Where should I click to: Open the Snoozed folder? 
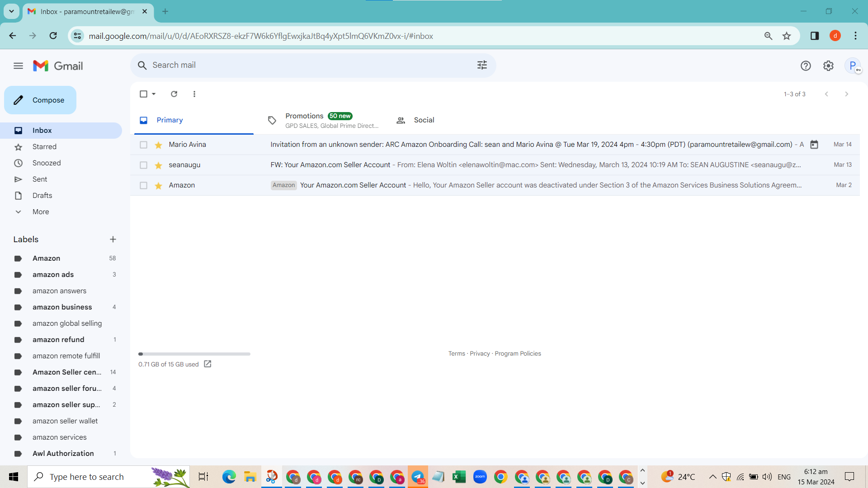pos(61,163)
